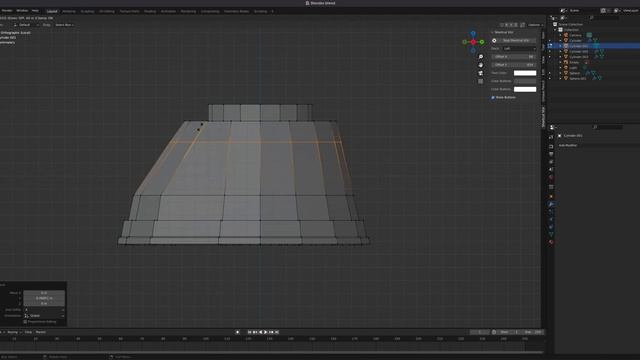
Task: Open the Object Data properties tab (green triangle)
Action: [x=551, y=234]
